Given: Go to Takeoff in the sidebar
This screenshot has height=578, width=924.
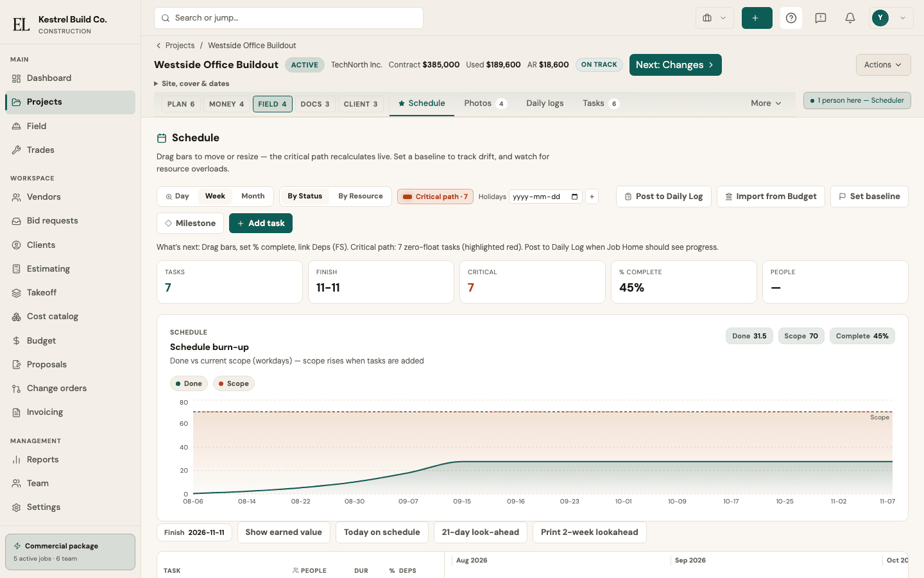Looking at the screenshot, I should [70, 293].
